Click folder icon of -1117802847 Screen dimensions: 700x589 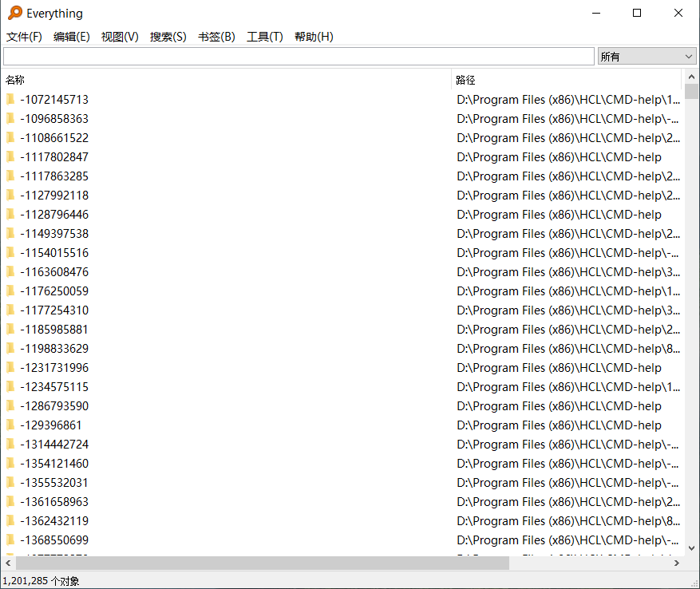[10, 156]
